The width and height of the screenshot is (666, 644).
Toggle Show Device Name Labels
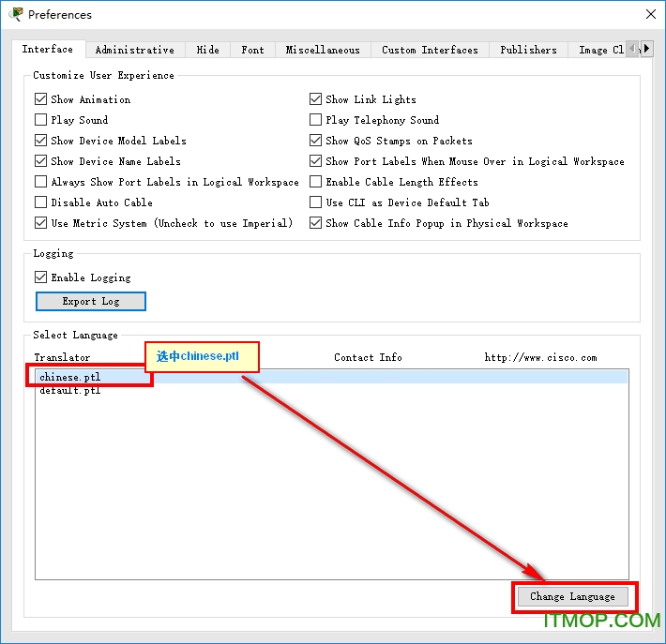click(x=40, y=161)
